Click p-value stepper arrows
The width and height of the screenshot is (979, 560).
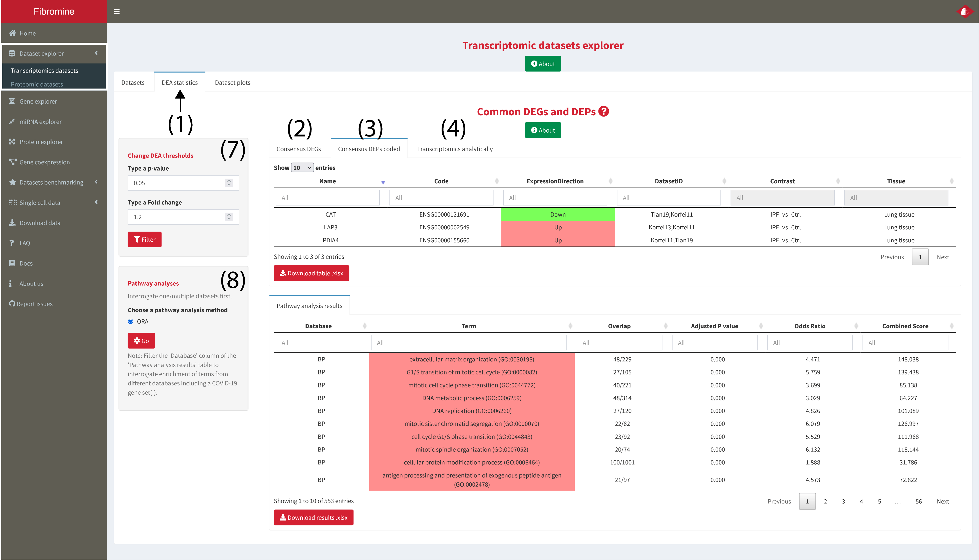coord(229,183)
